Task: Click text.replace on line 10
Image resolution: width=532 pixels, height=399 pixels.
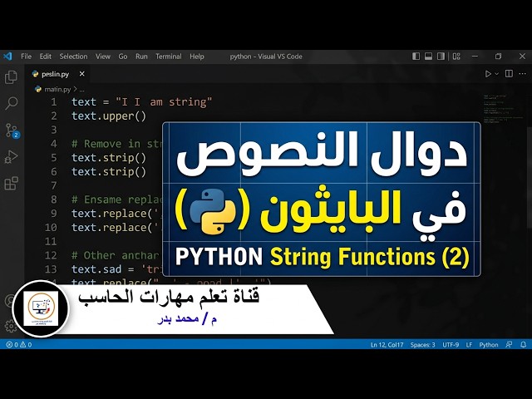Action: tap(117, 227)
